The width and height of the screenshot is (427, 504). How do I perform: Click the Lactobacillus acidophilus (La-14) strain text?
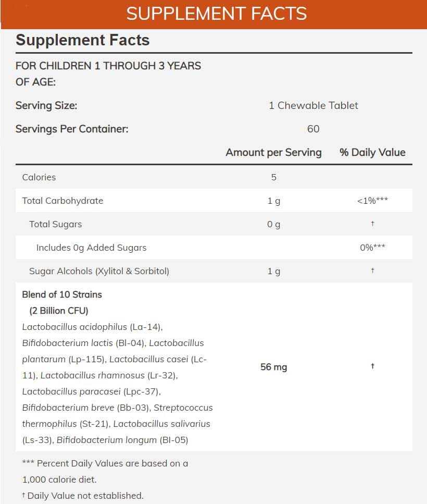tap(92, 327)
